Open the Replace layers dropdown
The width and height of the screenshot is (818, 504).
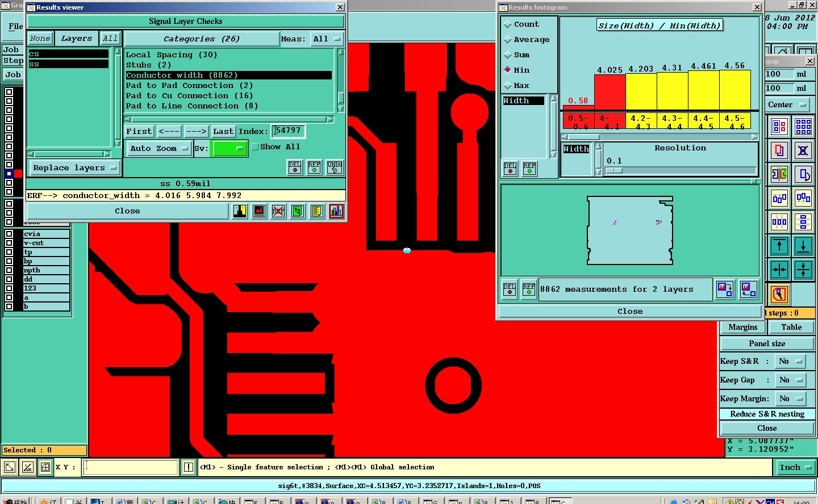click(x=74, y=168)
